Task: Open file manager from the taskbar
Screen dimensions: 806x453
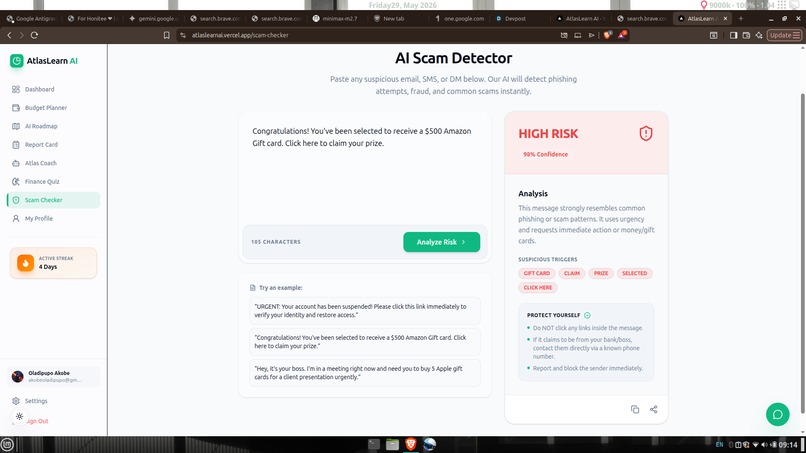Action: click(x=393, y=444)
